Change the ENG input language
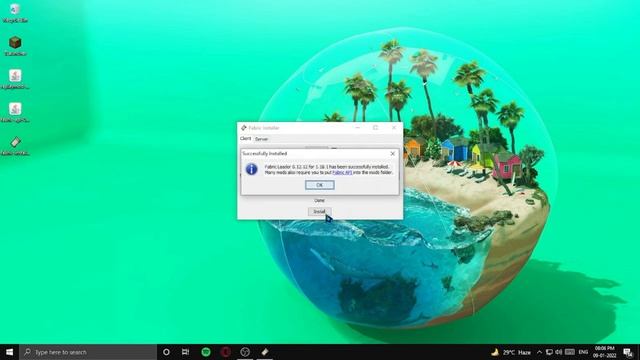The image size is (640, 360). click(x=583, y=352)
